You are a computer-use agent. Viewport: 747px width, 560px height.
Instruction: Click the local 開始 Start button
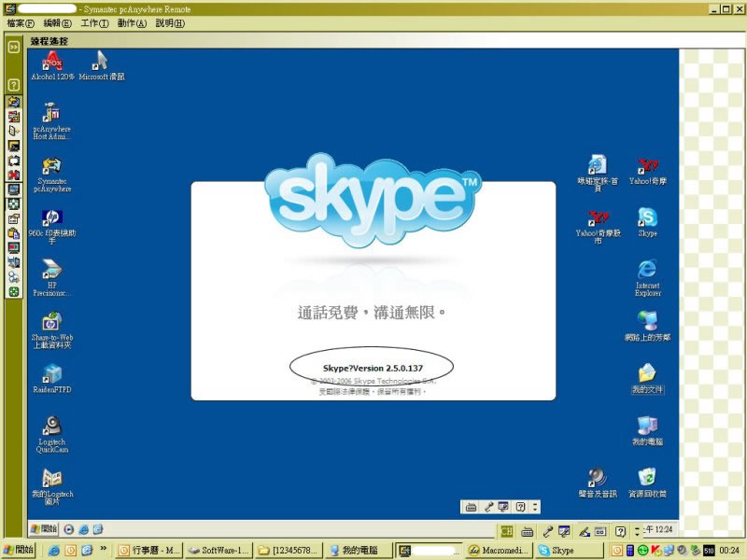pos(19,550)
